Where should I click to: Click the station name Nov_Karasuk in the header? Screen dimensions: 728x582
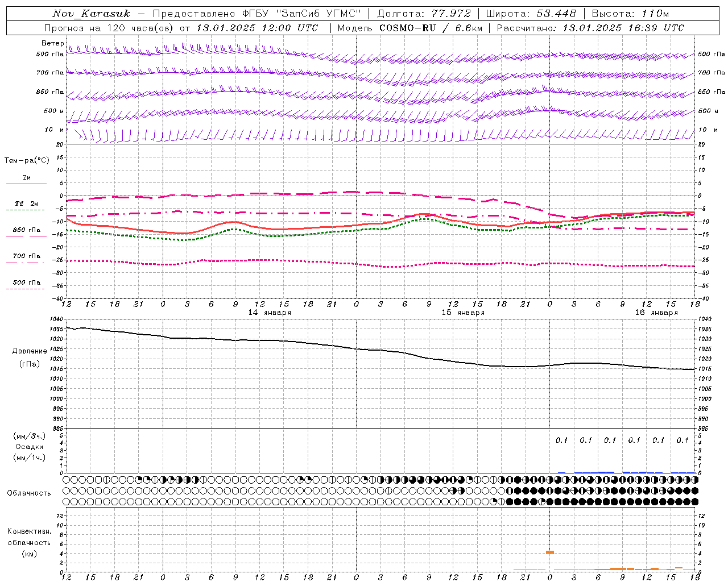91,14
